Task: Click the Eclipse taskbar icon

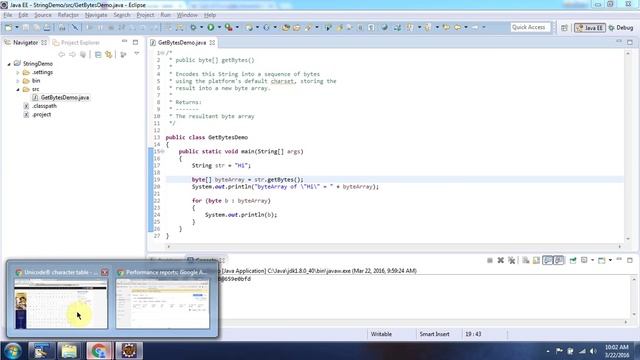Action: [129, 351]
